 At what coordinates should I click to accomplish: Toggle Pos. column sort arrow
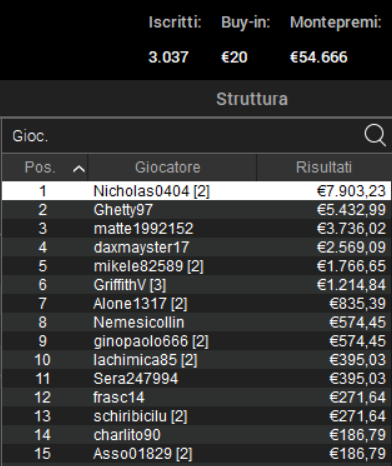(x=79, y=169)
